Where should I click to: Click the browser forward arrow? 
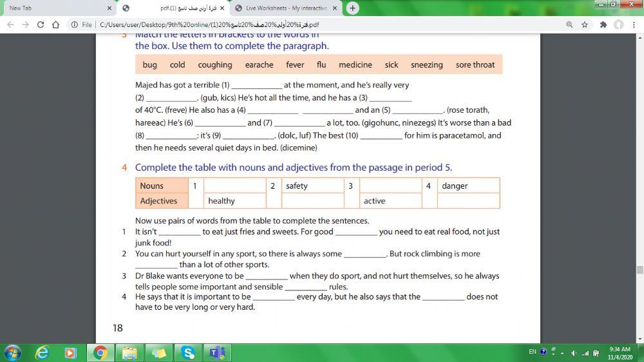click(26, 24)
